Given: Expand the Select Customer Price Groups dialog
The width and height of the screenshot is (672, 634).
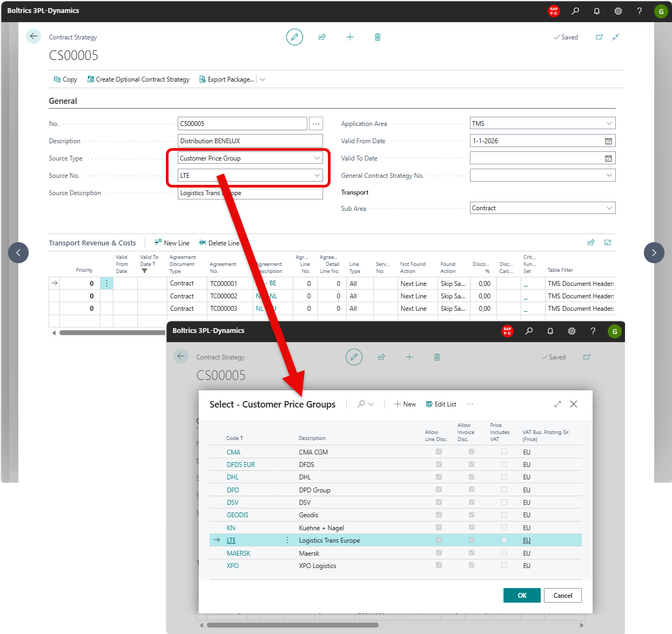Looking at the screenshot, I should point(557,404).
